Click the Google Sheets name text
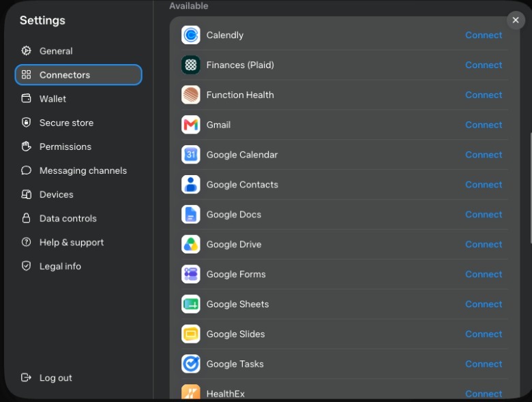Screen dimensions: 532x402 pyautogui.click(x=237, y=304)
